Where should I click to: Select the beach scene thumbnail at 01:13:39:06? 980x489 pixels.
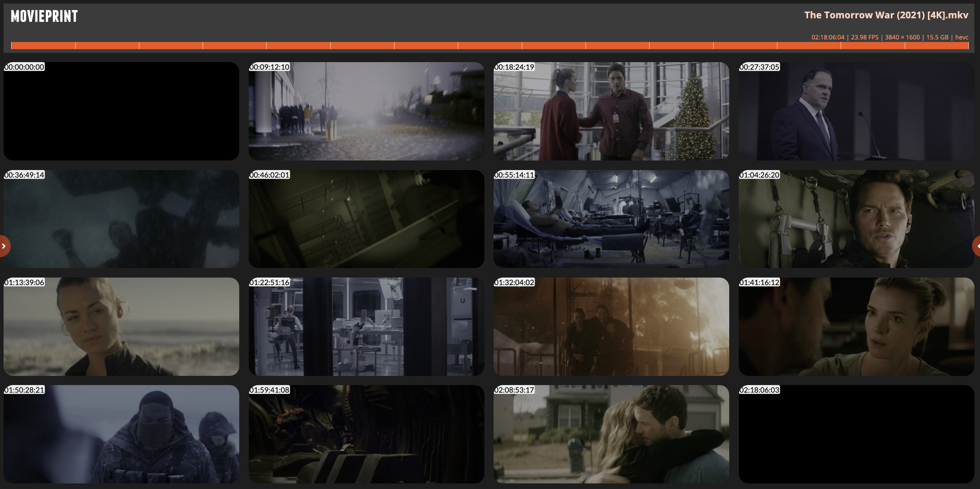pyautogui.click(x=121, y=327)
